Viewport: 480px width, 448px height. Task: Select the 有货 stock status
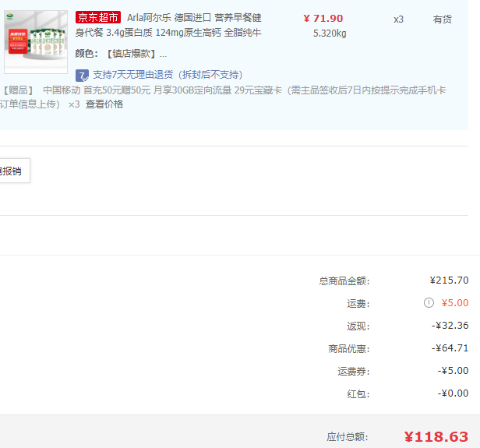pos(442,19)
